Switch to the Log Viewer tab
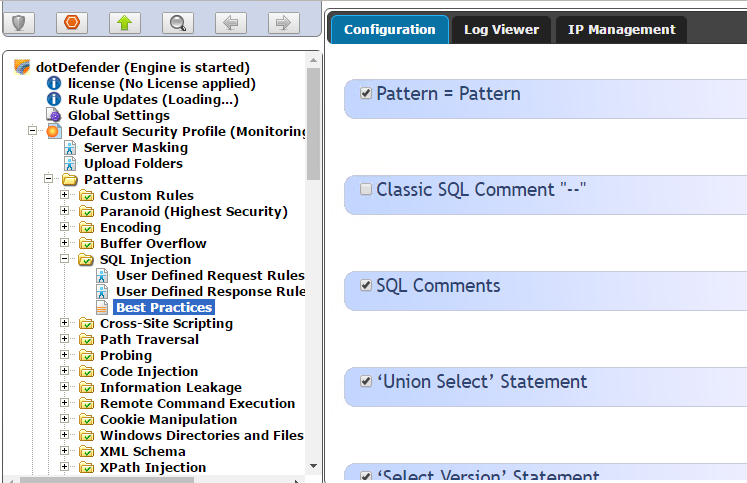747x483 pixels. (501, 30)
